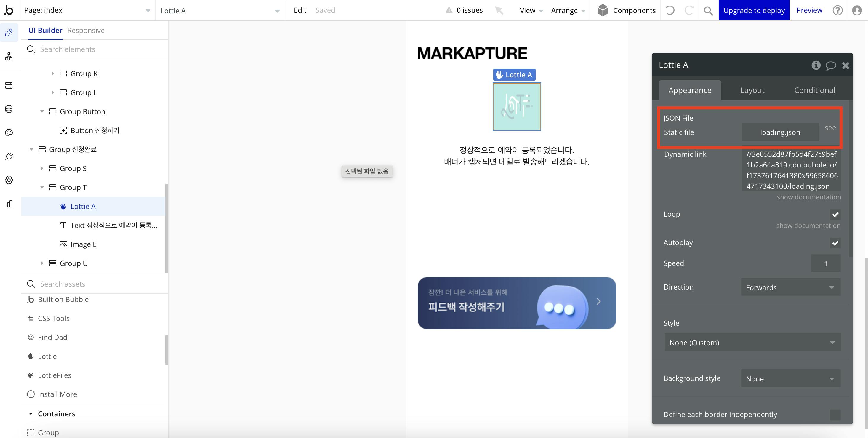Click the Search assets input field

tap(95, 284)
